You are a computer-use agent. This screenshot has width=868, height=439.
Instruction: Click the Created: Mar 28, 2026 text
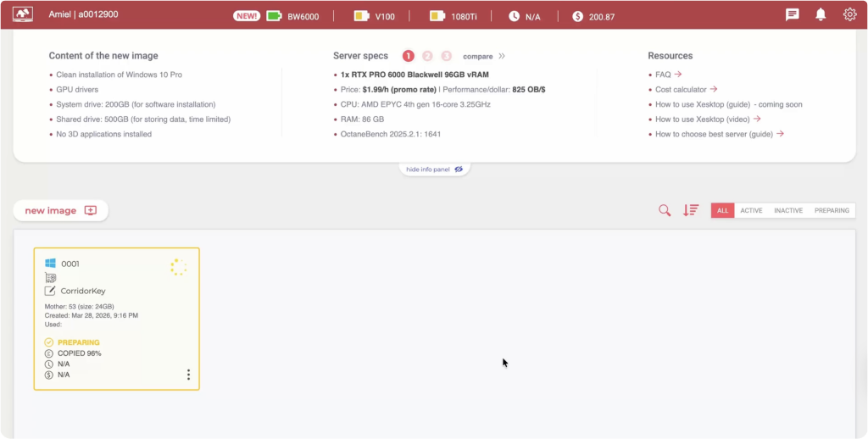click(92, 315)
